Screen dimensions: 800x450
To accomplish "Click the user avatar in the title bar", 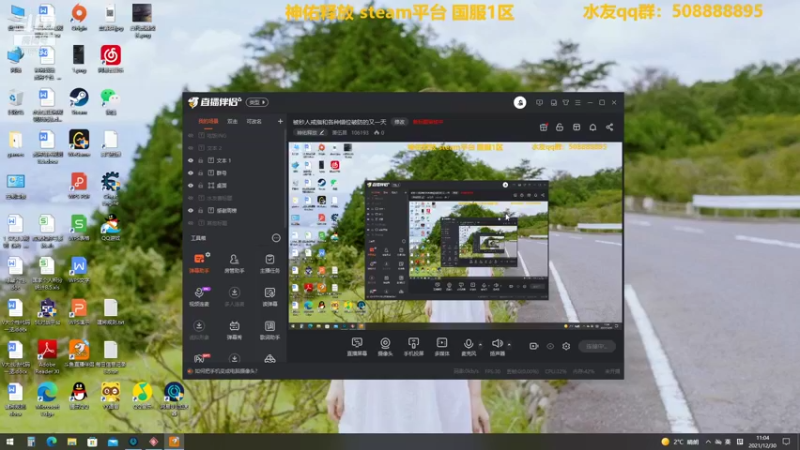I will 520,103.
